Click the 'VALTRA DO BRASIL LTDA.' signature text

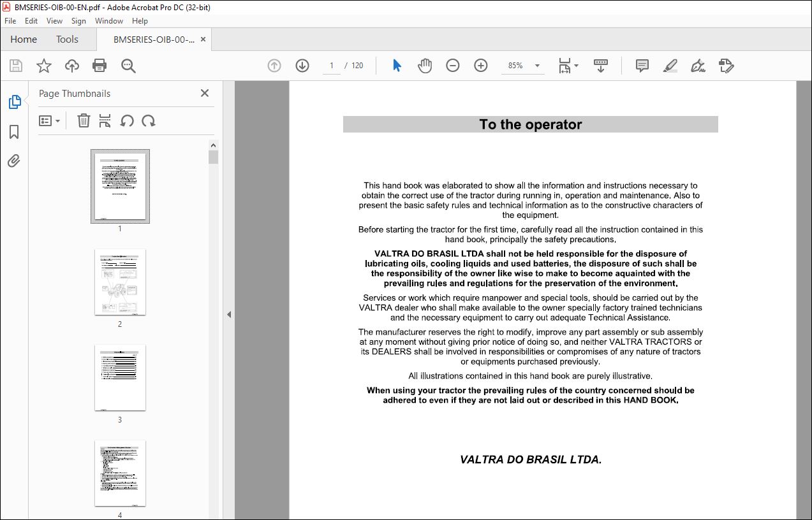531,459
